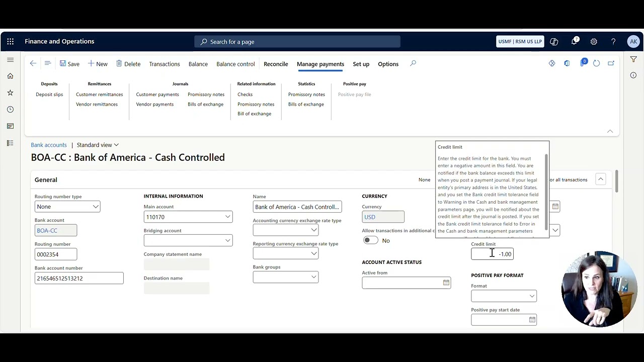Open Standard view selector

pyautogui.click(x=98, y=145)
